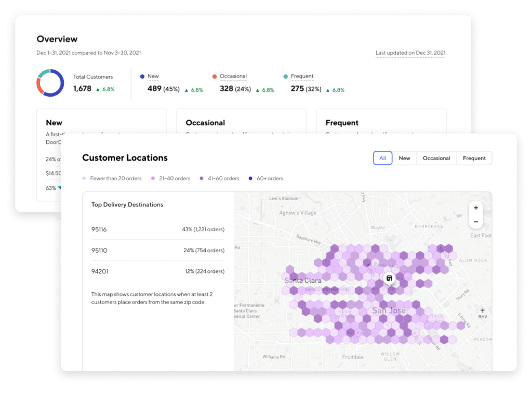Click the San Jose label on map
This screenshot has width=532, height=394.
coord(389,310)
